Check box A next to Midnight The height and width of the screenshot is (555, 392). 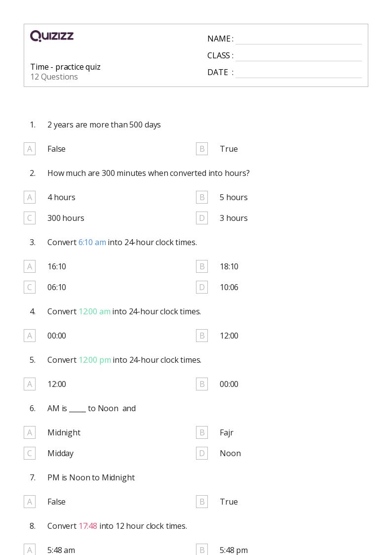(30, 432)
